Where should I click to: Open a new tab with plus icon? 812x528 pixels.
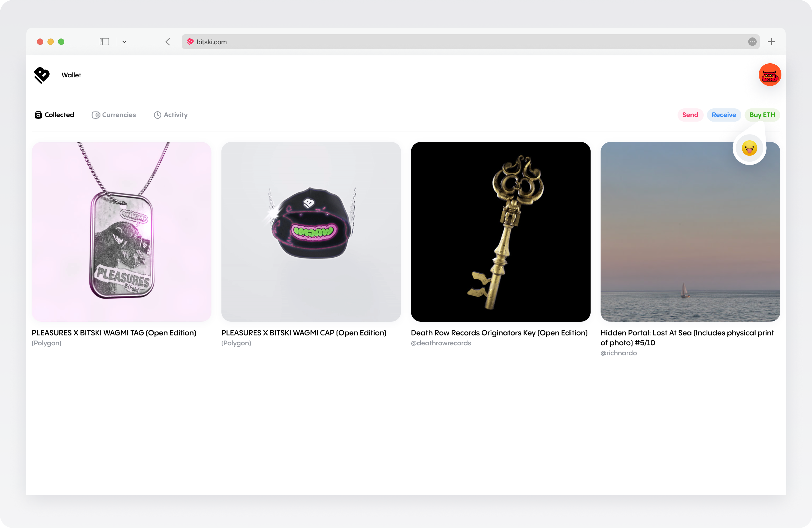click(x=771, y=42)
